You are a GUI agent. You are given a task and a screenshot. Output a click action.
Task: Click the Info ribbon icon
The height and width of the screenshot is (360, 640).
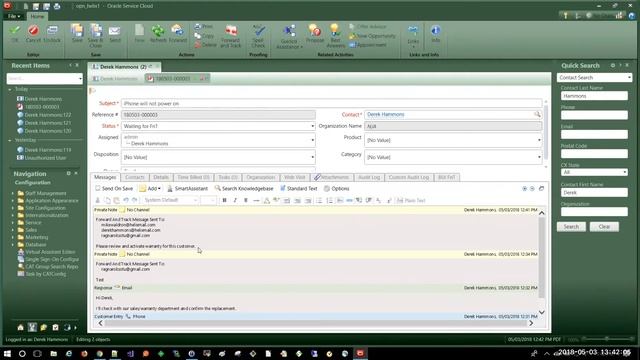click(436, 33)
